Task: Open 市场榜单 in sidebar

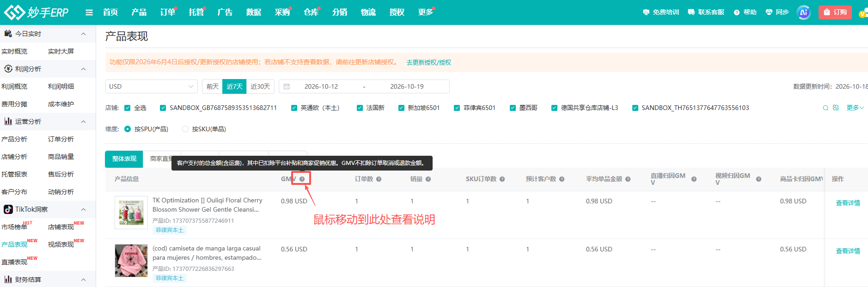Action: coord(14,227)
